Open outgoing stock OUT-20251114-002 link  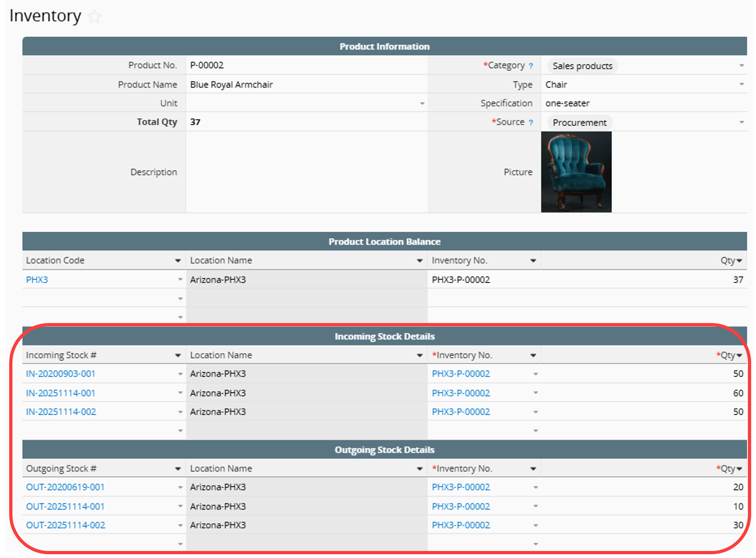(65, 525)
